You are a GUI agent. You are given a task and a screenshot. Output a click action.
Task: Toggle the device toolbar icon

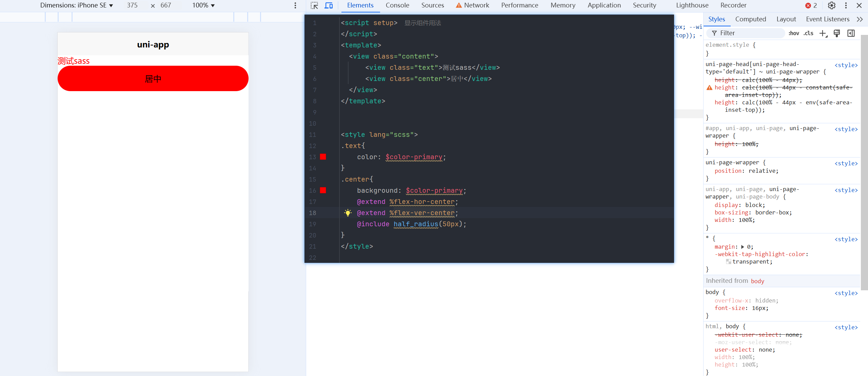click(x=329, y=5)
